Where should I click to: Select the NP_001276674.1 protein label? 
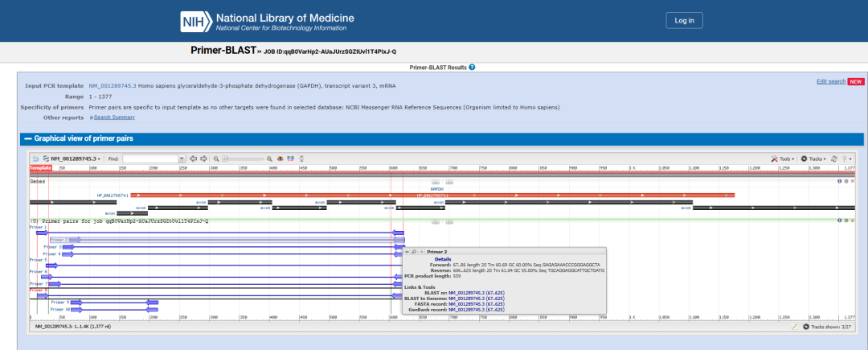[113, 196]
